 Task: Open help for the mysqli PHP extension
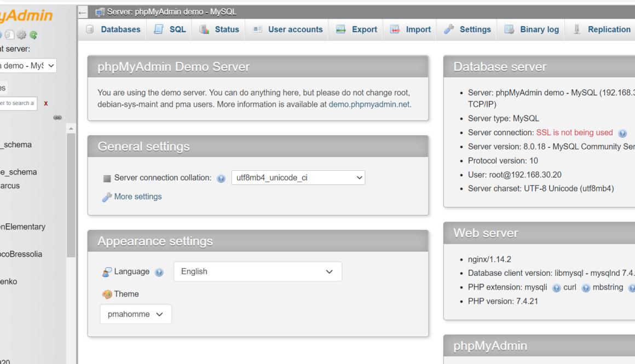click(x=557, y=287)
